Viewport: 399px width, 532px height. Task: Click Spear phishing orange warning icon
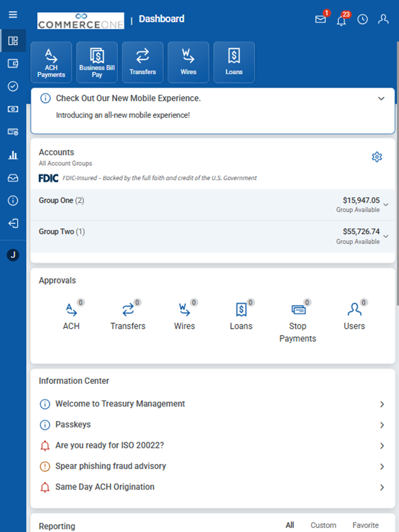(45, 466)
